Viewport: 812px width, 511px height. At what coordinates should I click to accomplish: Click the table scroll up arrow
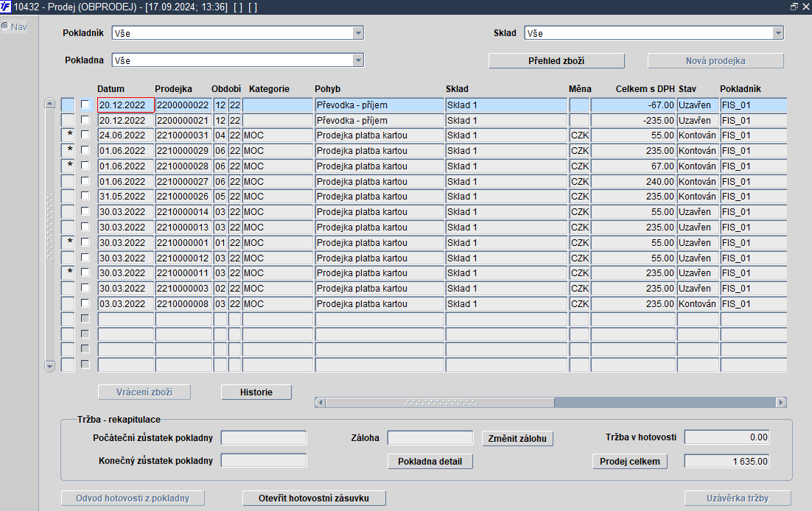pyautogui.click(x=49, y=103)
